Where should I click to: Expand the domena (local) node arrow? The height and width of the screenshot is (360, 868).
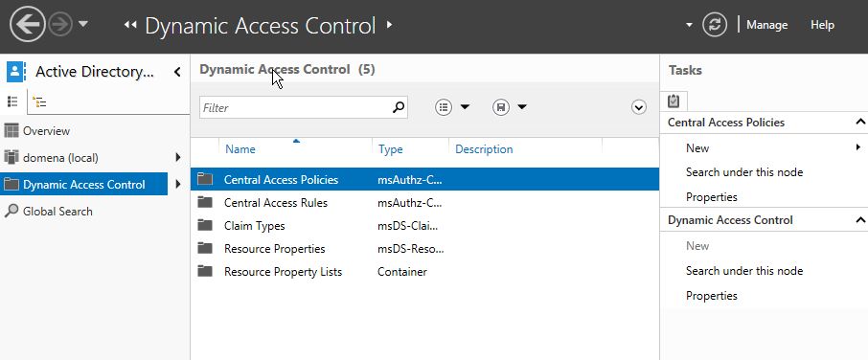pos(177,157)
